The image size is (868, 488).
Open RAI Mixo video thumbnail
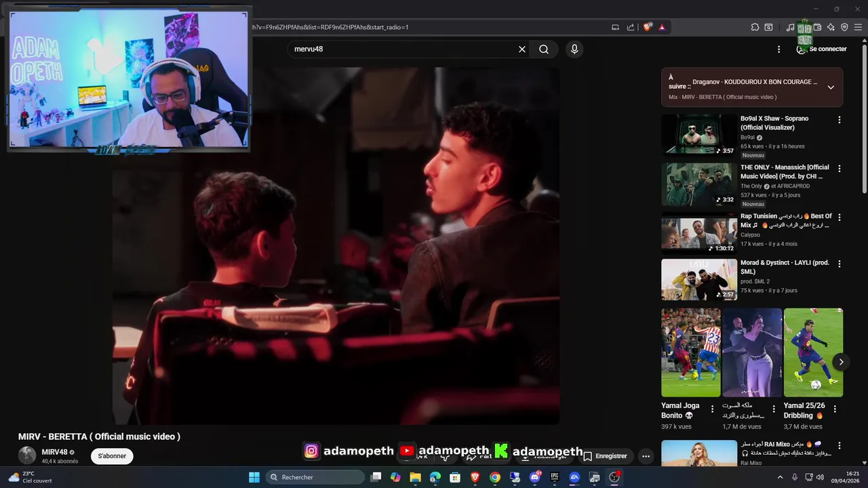click(x=699, y=453)
